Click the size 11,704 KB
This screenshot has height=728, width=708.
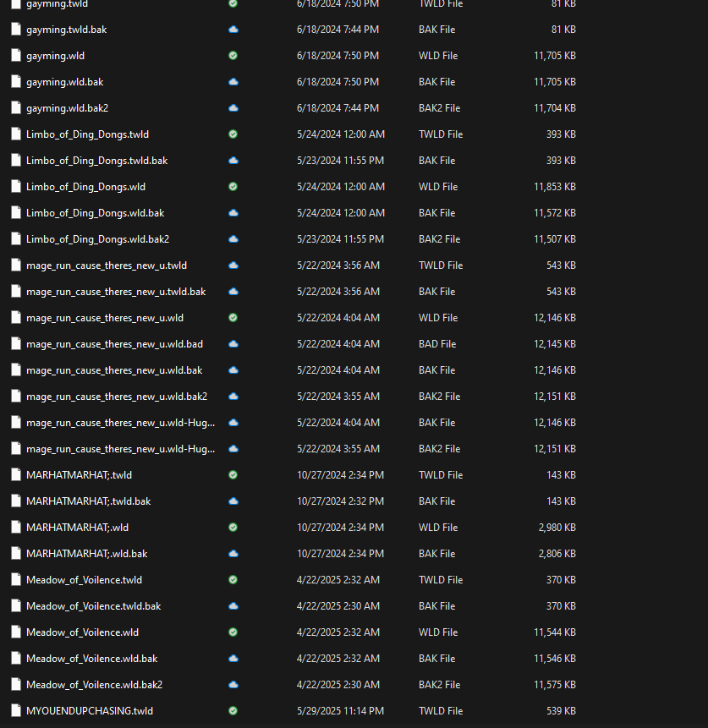(555, 108)
